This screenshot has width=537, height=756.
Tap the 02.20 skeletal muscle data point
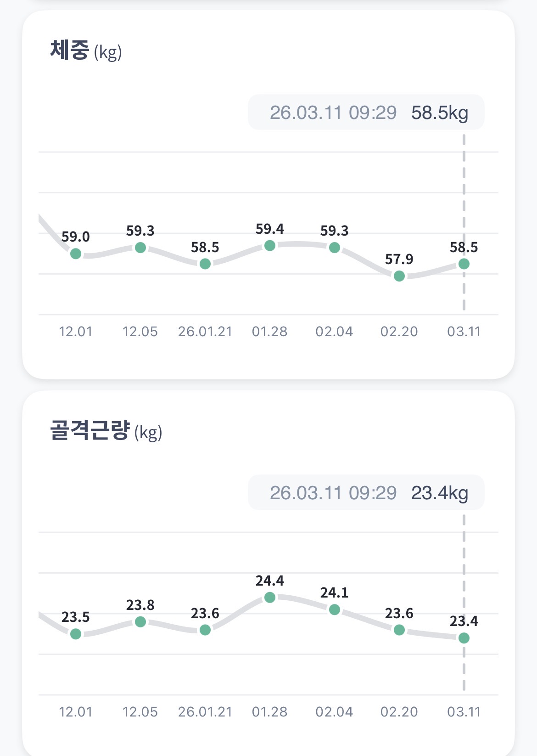click(x=399, y=630)
